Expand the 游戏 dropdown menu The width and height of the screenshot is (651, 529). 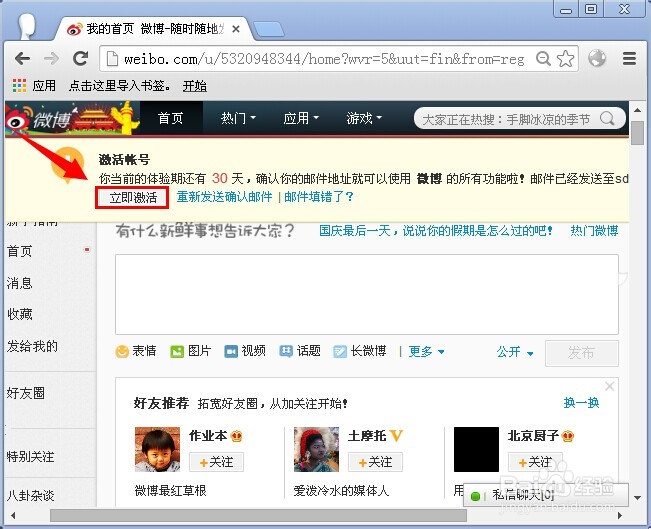pos(364,118)
